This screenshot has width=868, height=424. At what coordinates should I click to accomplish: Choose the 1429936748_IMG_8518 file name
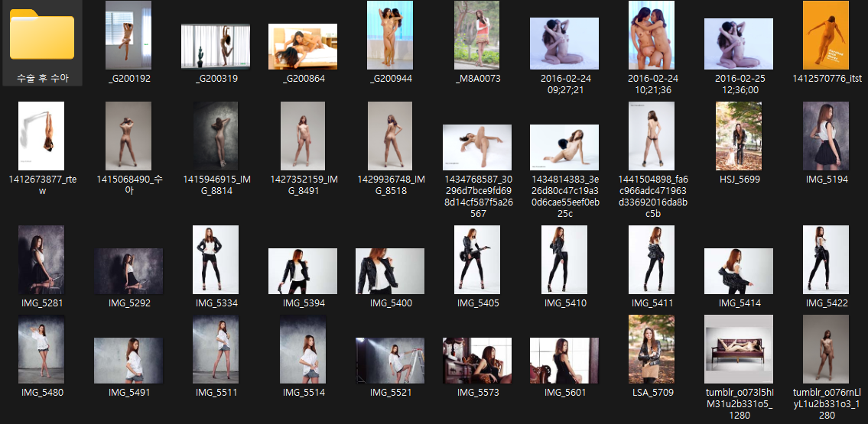pyautogui.click(x=392, y=185)
